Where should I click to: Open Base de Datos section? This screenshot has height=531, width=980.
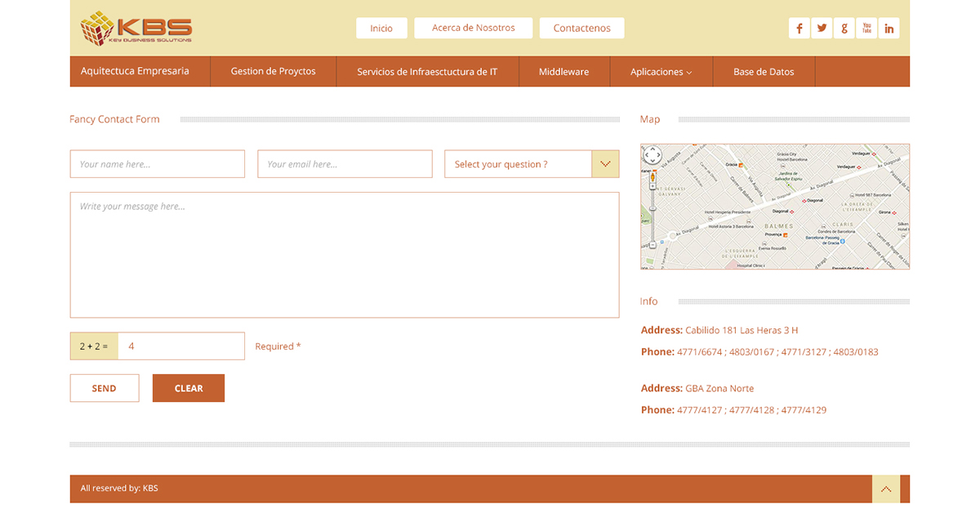(764, 72)
